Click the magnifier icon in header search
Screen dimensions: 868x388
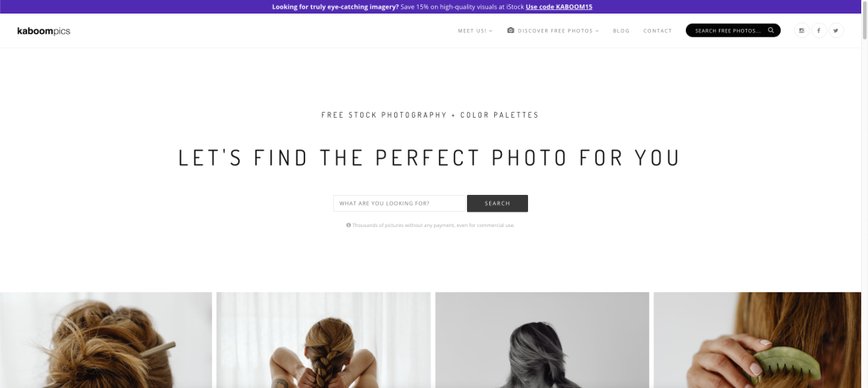(771, 30)
